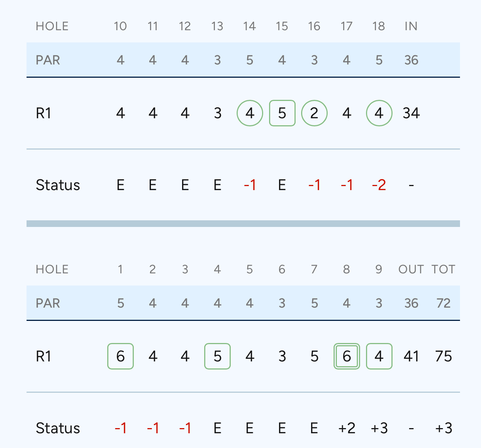Click the TOT column header
Image resolution: width=481 pixels, height=448 pixels.
pos(443,269)
